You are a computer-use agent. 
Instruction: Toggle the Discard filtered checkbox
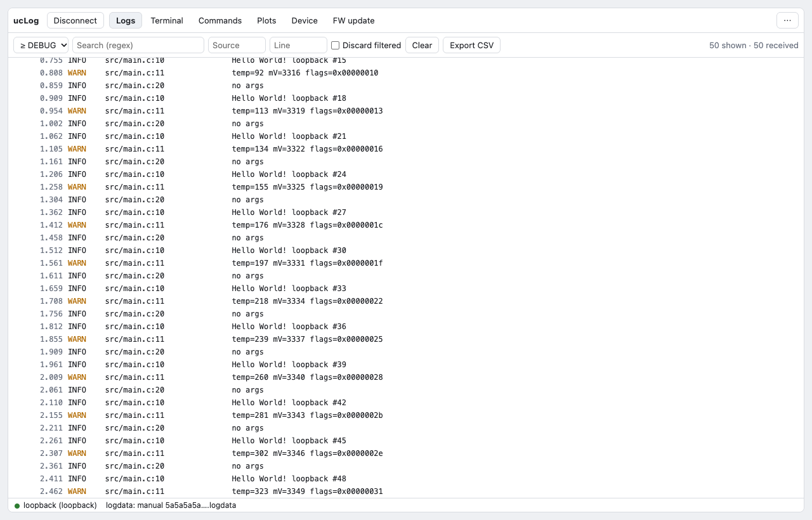336,45
